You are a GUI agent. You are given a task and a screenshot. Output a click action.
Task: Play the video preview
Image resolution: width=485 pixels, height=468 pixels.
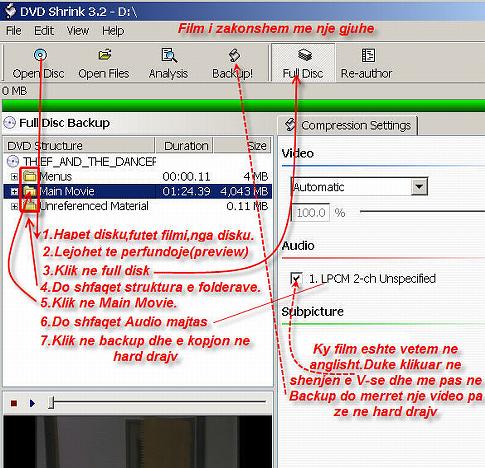click(32, 403)
